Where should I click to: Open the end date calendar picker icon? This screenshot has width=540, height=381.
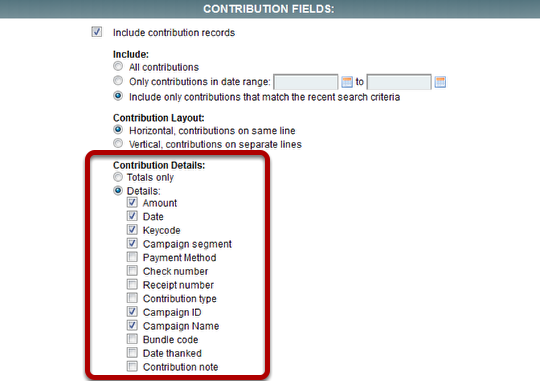pos(440,82)
